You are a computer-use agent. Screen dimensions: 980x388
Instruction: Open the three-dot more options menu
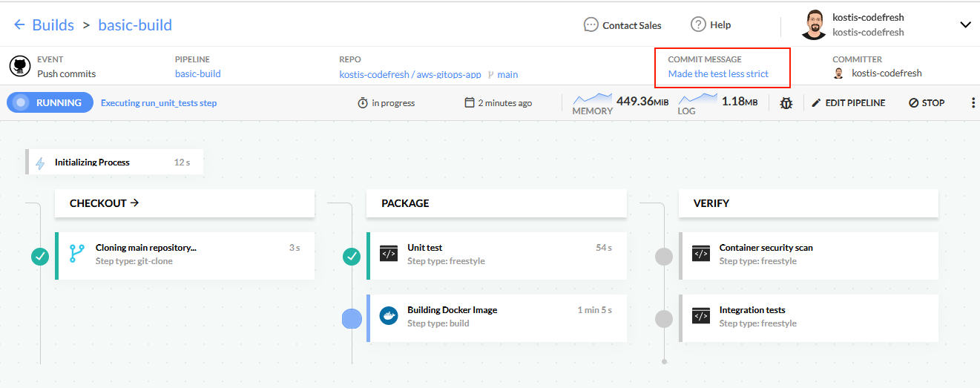[973, 103]
